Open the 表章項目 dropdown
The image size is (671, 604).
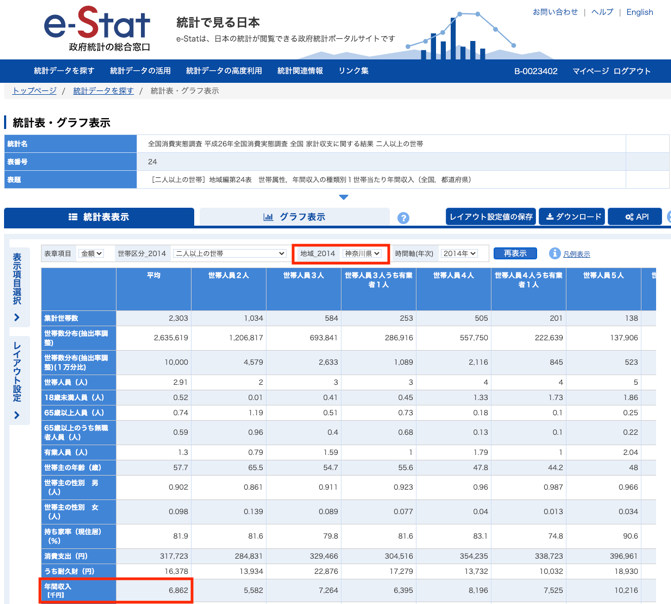[x=91, y=254]
